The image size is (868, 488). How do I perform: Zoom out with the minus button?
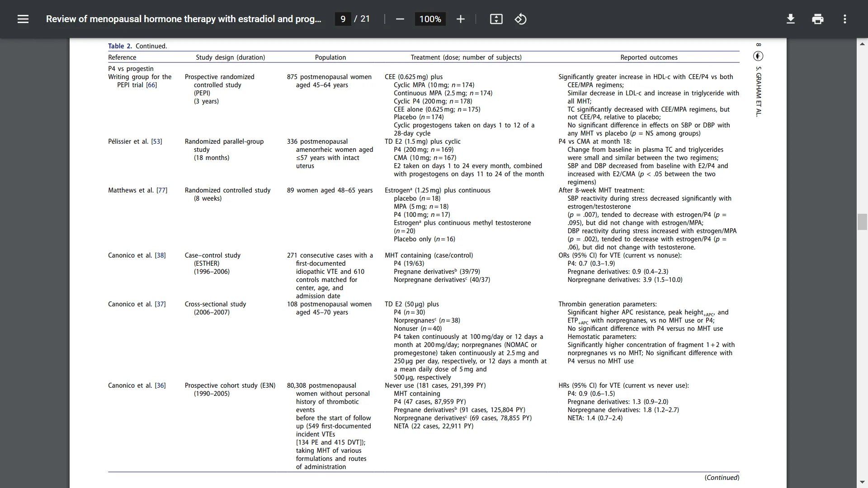pyautogui.click(x=400, y=19)
